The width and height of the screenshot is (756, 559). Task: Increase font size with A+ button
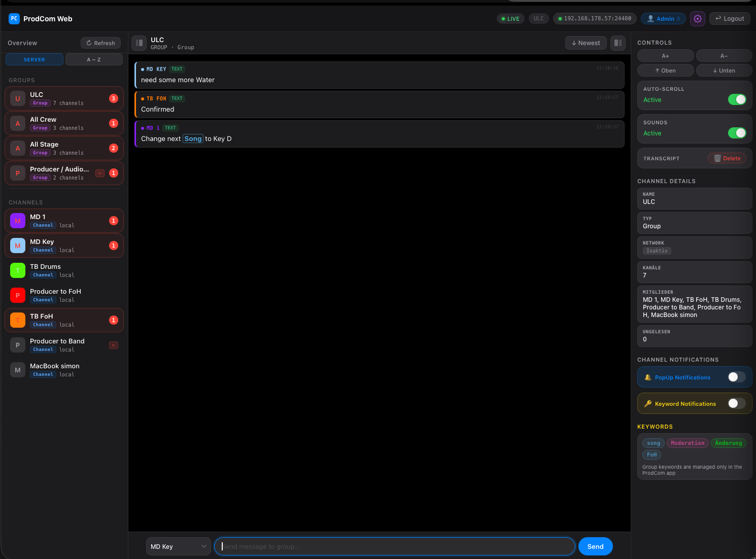(665, 56)
